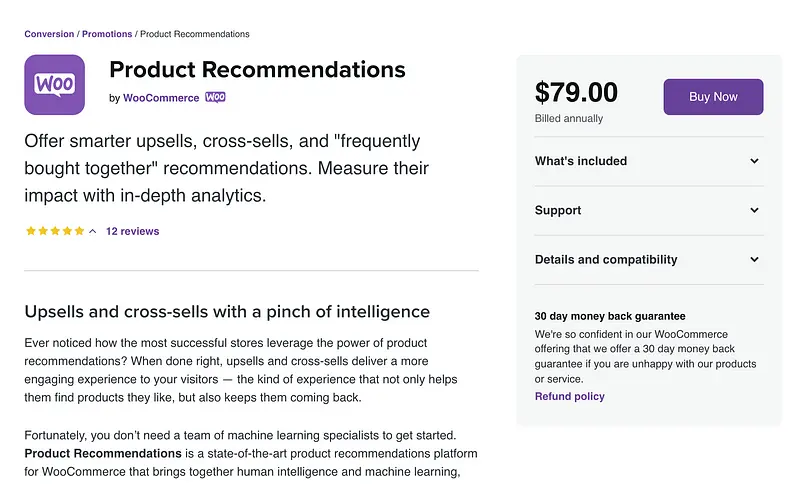Open the Promotions breadcrumb link
The image size is (800, 484).
click(x=107, y=34)
